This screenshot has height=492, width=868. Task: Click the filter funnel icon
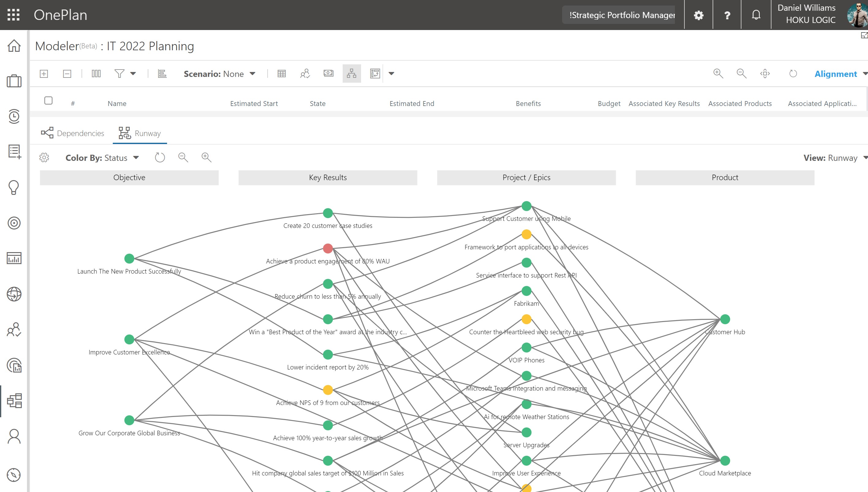point(119,74)
